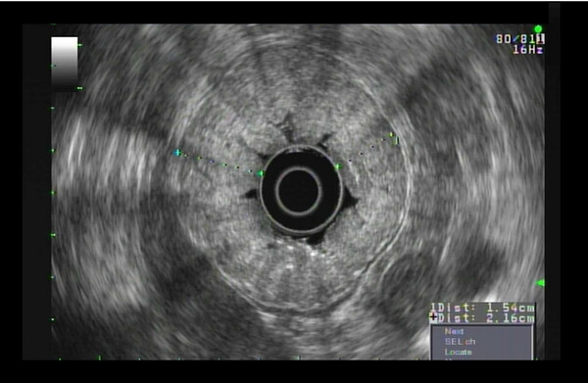Screen dimensions: 588x383
Task: Click the 80/81 frame counter
Action: click(516, 38)
